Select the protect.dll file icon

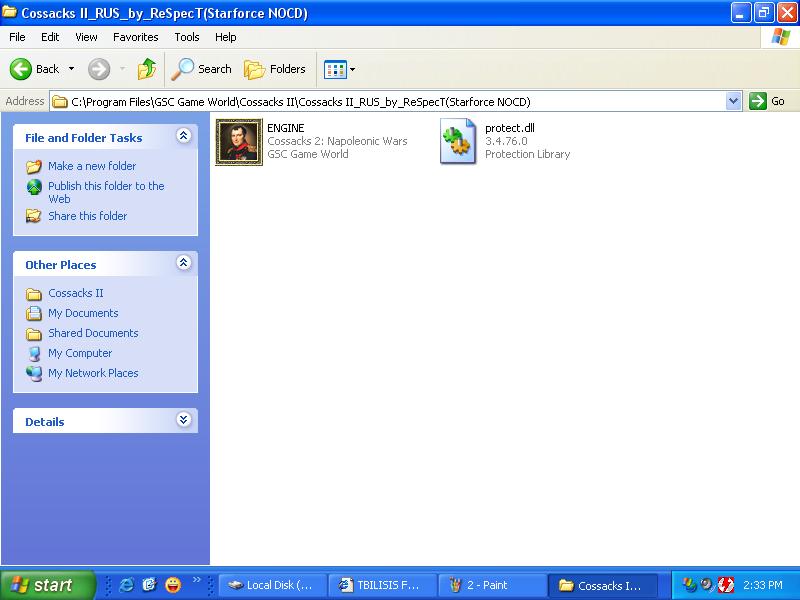(458, 141)
